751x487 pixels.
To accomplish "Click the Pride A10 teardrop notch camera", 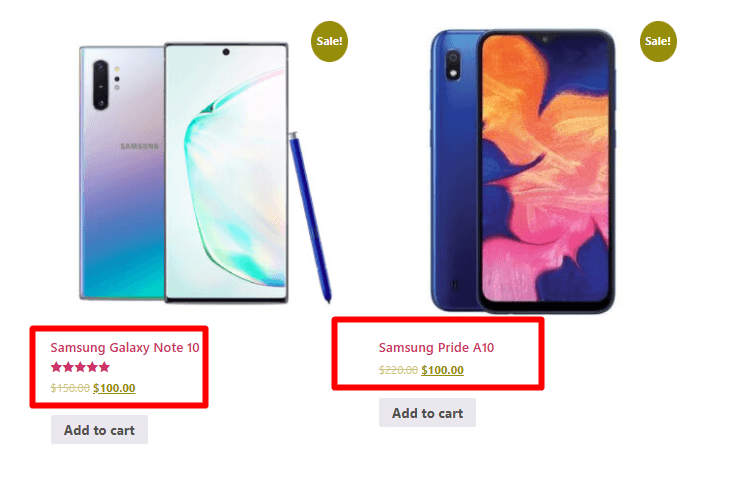I will pyautogui.click(x=545, y=39).
